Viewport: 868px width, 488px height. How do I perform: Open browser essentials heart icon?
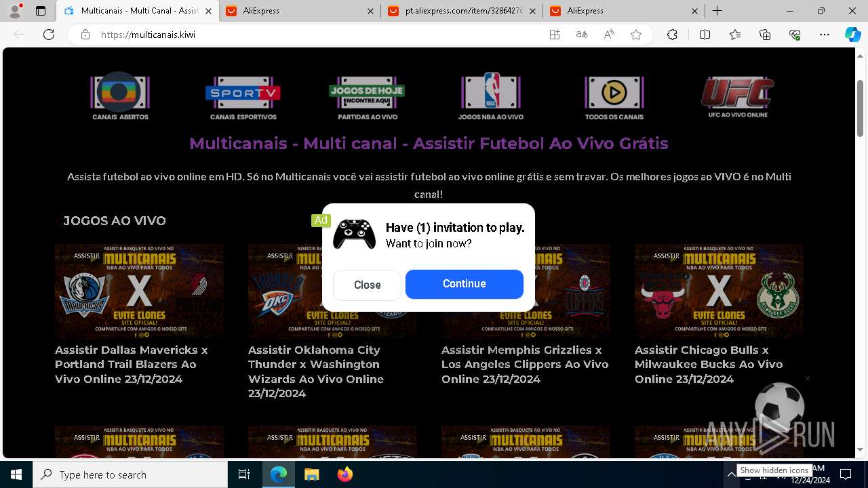[795, 35]
